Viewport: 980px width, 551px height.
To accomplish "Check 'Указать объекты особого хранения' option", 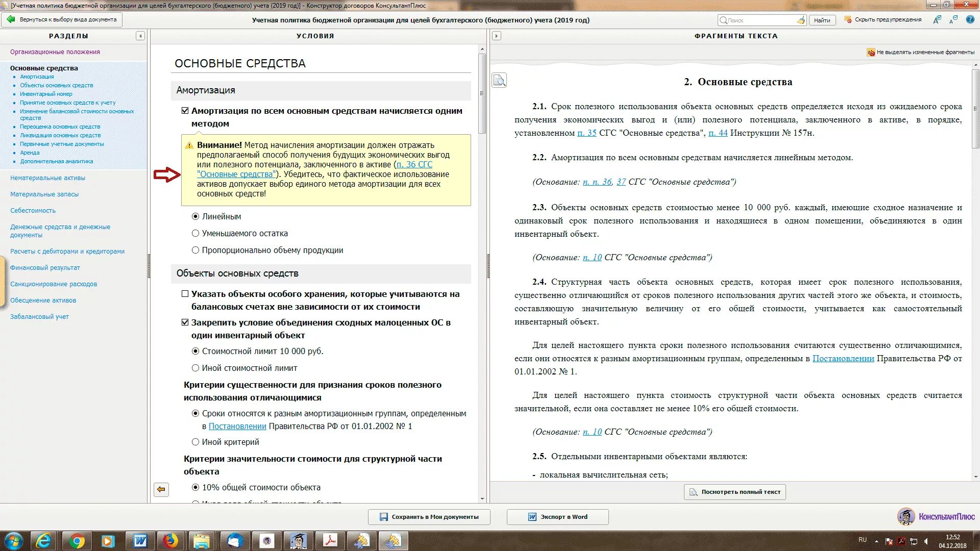I will [185, 294].
